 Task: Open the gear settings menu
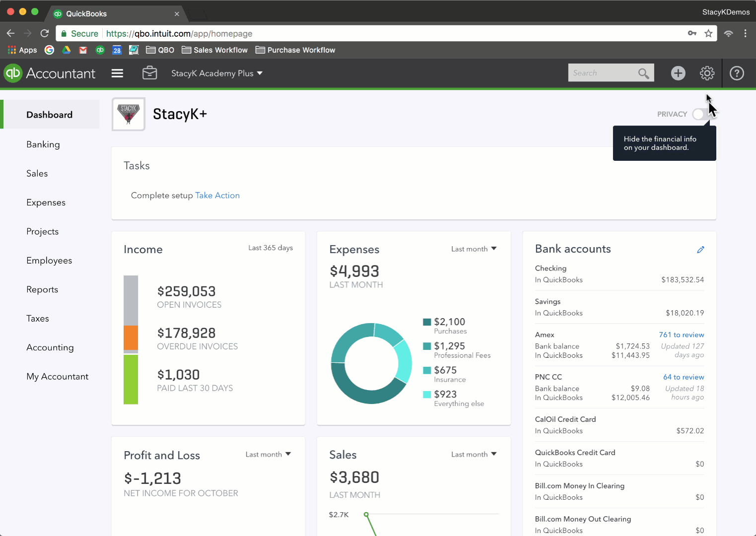point(707,73)
